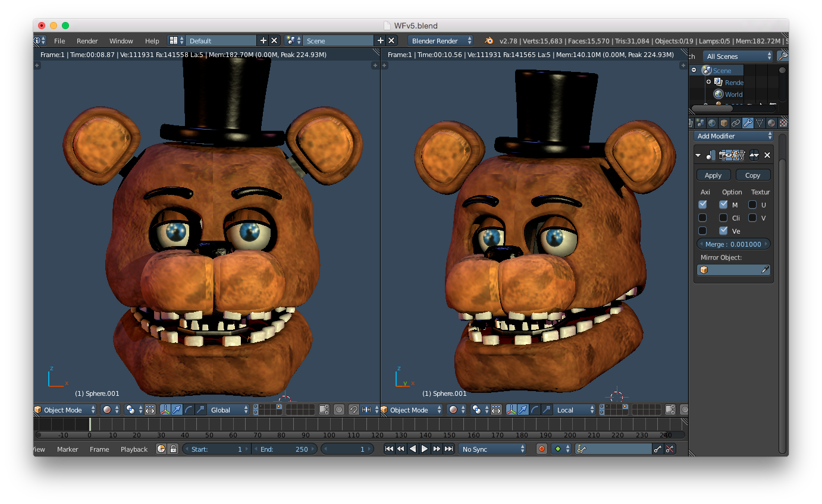Delete the Default screen layout with X
The height and width of the screenshot is (504, 822).
pyautogui.click(x=274, y=41)
